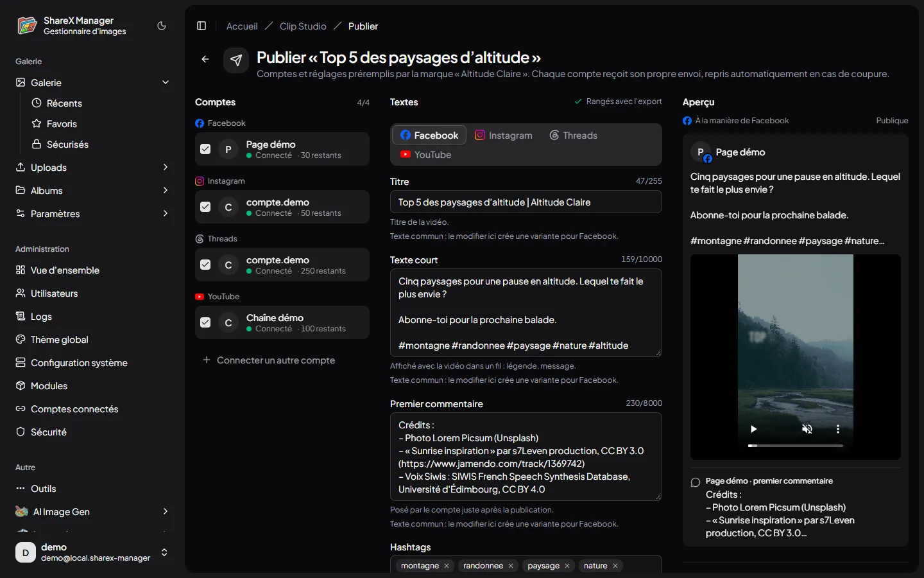Screen dimensions: 924x578
Task: Collapse the sidebar panel icon
Action: coord(201,26)
